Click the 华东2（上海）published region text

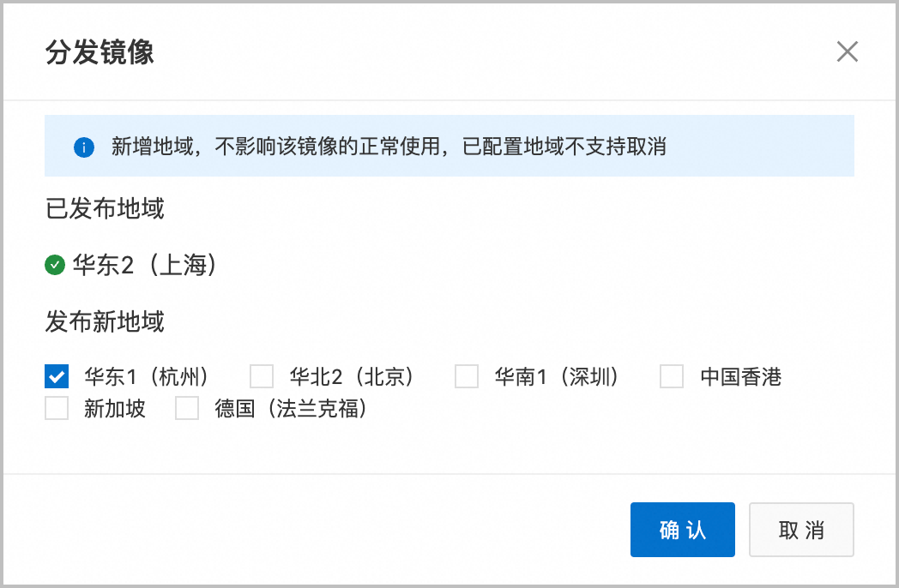click(x=145, y=265)
